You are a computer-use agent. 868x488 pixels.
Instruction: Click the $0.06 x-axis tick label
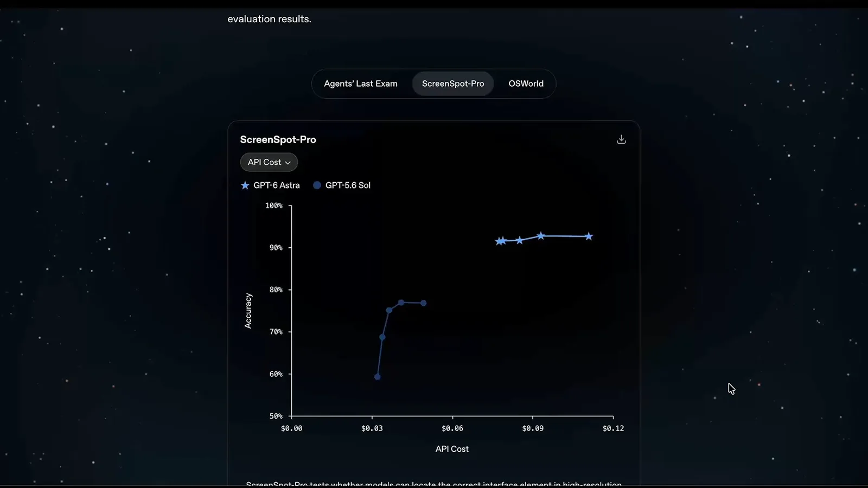452,428
